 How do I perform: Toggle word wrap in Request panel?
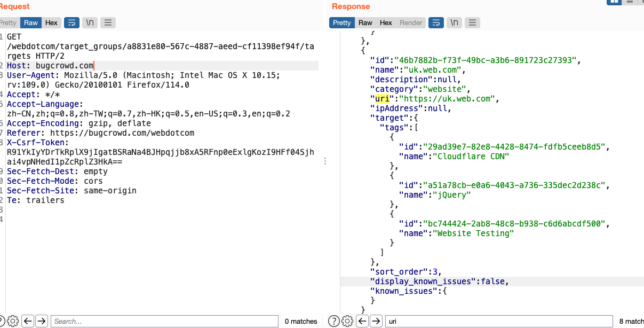pos(71,22)
